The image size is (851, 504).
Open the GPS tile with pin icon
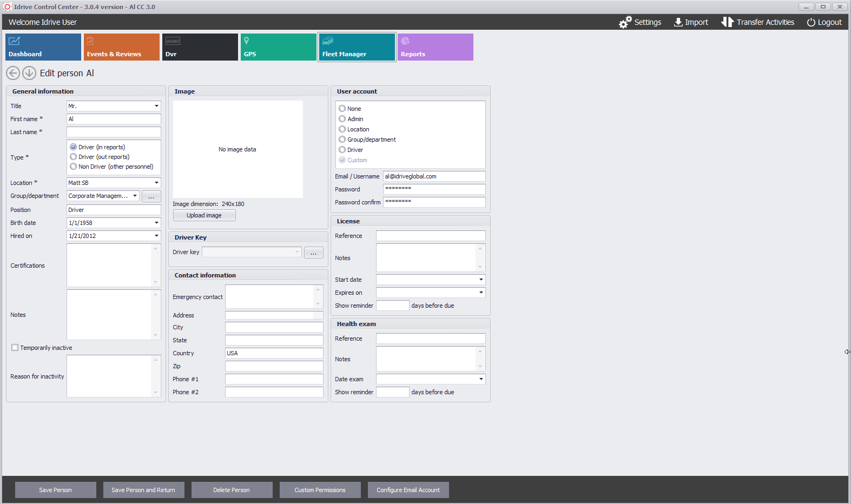pyautogui.click(x=278, y=47)
